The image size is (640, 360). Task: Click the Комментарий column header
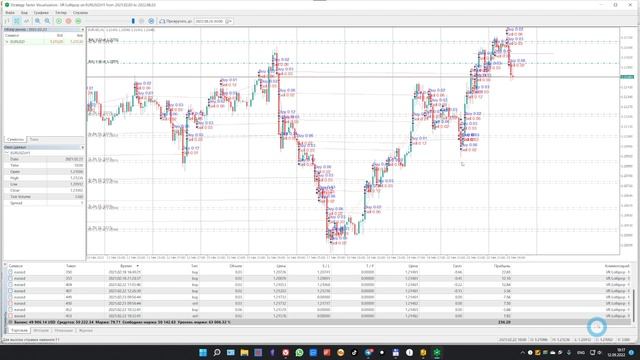point(617,266)
